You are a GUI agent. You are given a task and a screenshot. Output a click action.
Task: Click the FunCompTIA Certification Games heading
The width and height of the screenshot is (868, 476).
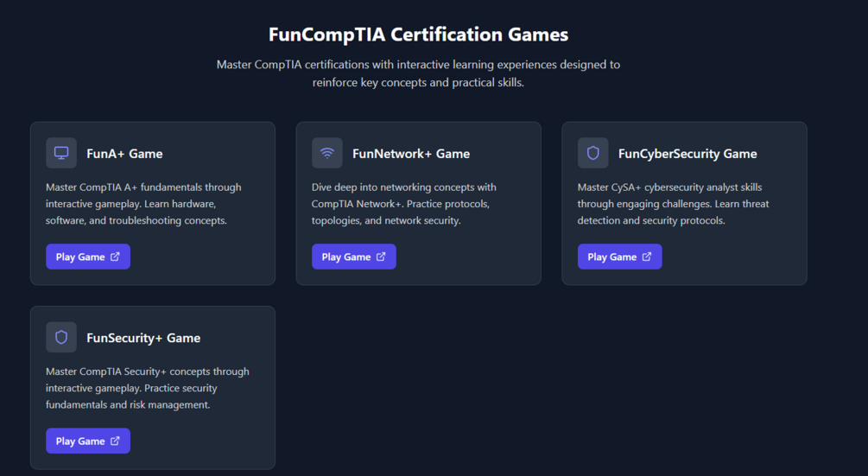(418, 35)
